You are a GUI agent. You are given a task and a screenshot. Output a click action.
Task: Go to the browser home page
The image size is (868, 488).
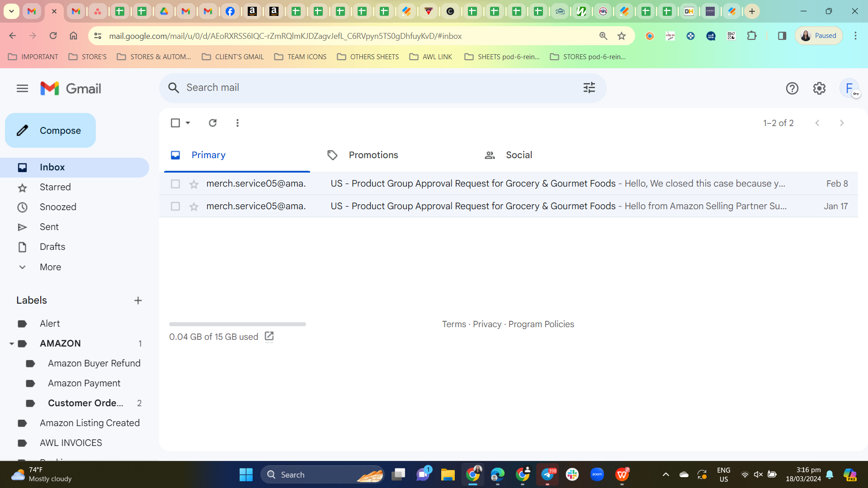[73, 36]
